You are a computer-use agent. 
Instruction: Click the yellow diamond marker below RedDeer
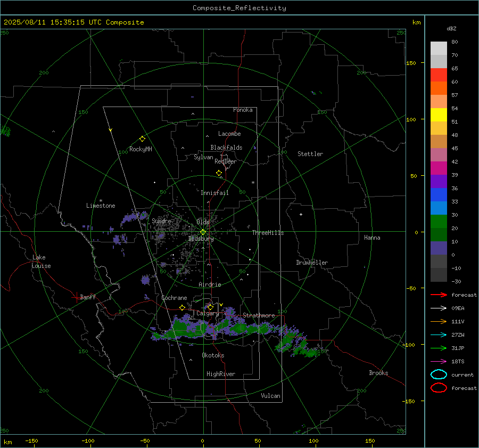tap(219, 173)
